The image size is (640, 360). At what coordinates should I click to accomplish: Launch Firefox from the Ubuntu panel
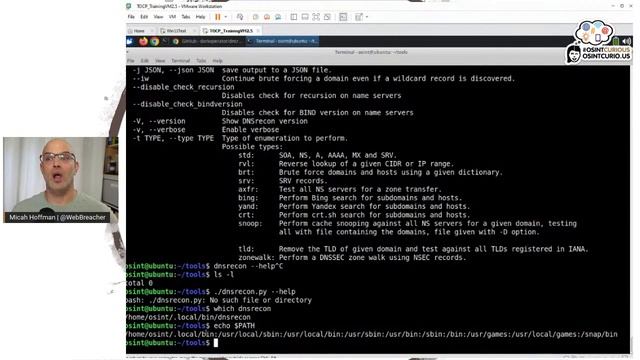[x=143, y=41]
